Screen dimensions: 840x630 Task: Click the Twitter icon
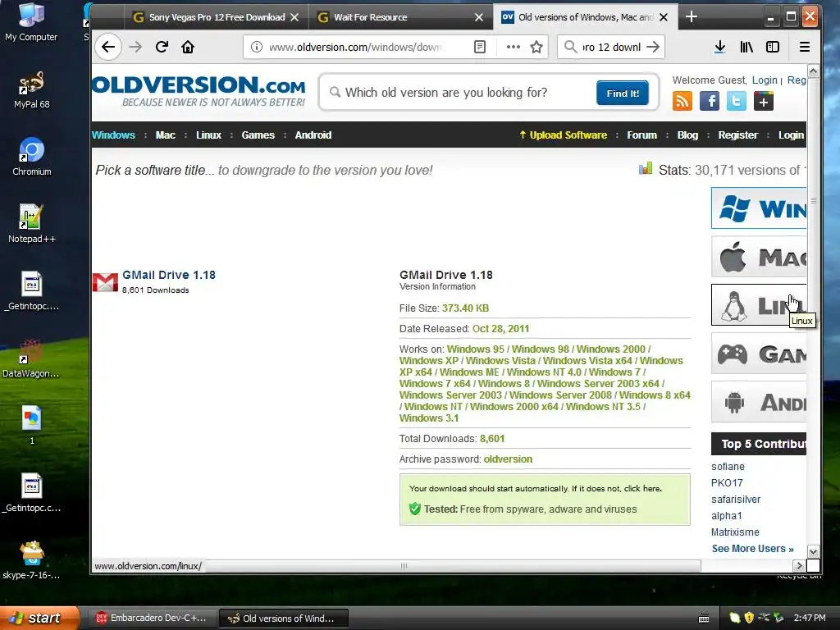point(736,101)
